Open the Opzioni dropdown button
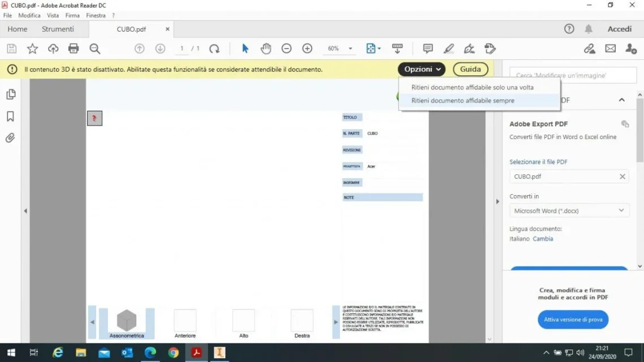644x362 pixels. point(421,69)
